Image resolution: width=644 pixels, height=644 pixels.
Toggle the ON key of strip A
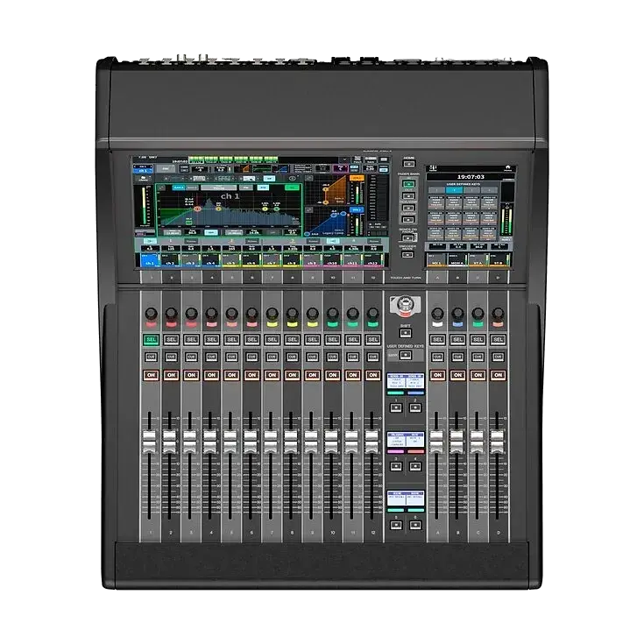(x=437, y=375)
